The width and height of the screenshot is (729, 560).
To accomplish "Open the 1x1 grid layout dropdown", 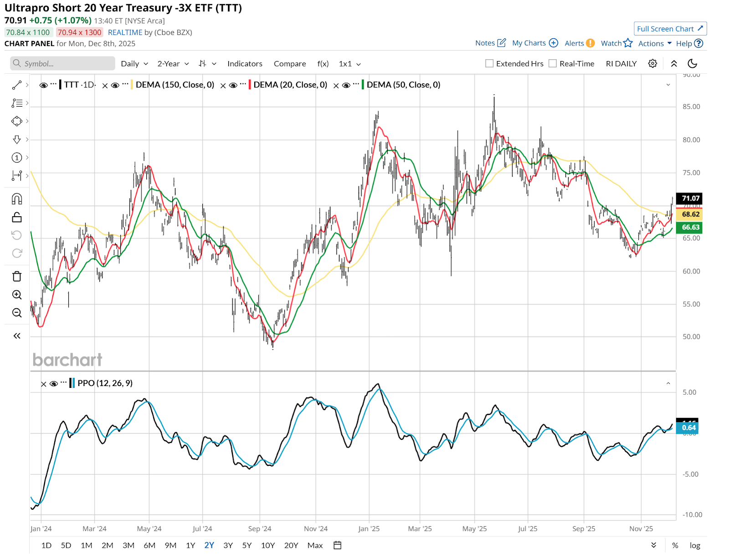I will tap(349, 64).
